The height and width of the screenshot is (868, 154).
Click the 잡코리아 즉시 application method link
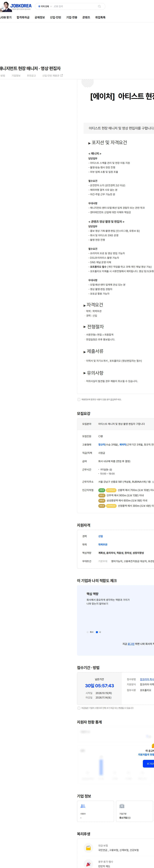tap(147, 679)
